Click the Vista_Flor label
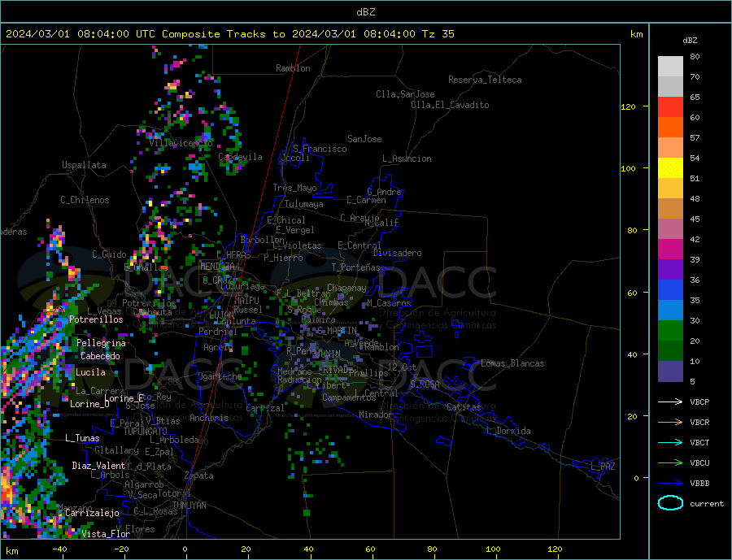 (106, 534)
